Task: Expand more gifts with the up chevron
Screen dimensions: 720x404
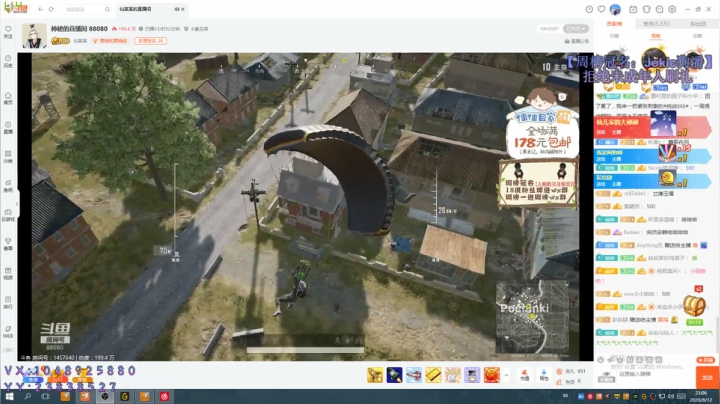Action: click(x=506, y=375)
